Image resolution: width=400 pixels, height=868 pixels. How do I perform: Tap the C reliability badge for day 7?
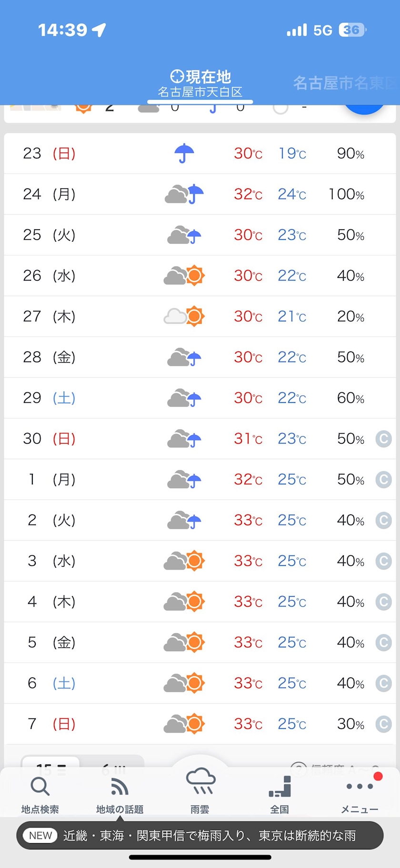click(383, 724)
